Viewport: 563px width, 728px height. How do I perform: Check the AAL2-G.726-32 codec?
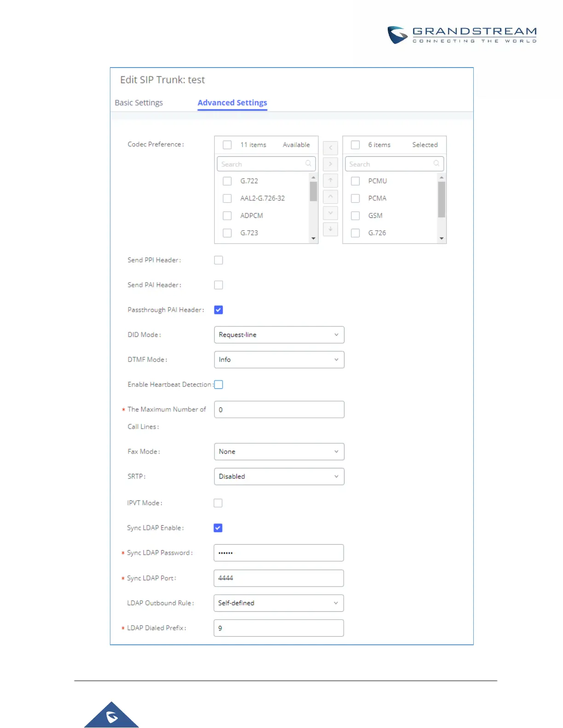pos(227,199)
